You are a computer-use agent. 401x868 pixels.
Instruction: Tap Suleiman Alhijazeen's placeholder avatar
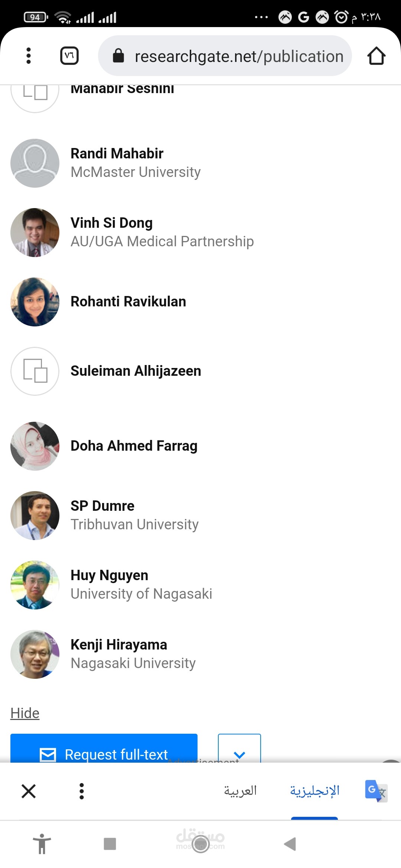point(35,371)
